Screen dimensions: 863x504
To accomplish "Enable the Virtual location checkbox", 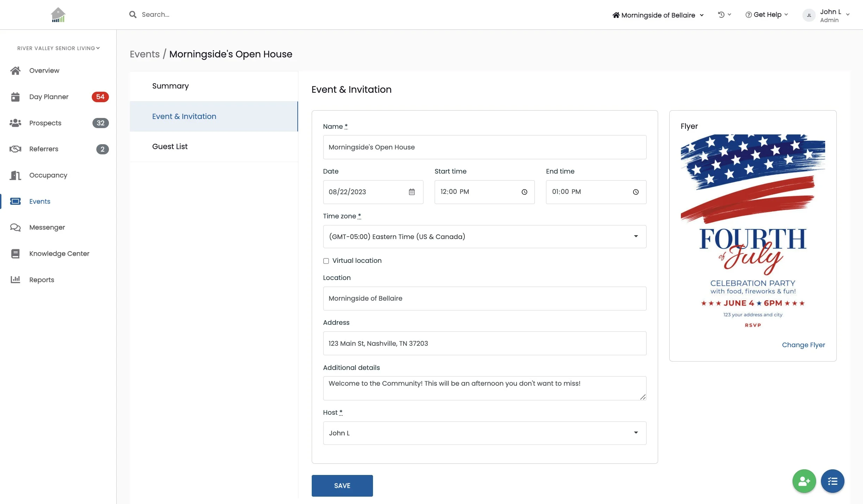I will point(326,261).
